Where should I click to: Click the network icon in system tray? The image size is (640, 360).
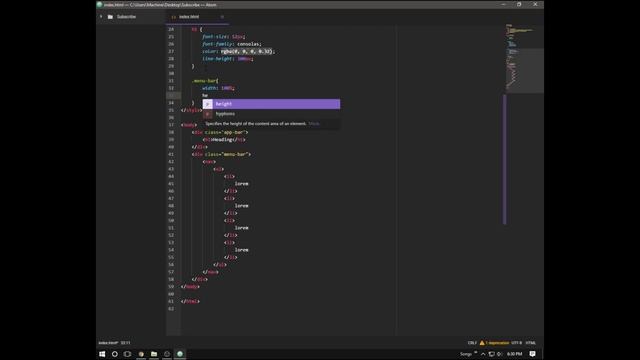click(x=492, y=354)
